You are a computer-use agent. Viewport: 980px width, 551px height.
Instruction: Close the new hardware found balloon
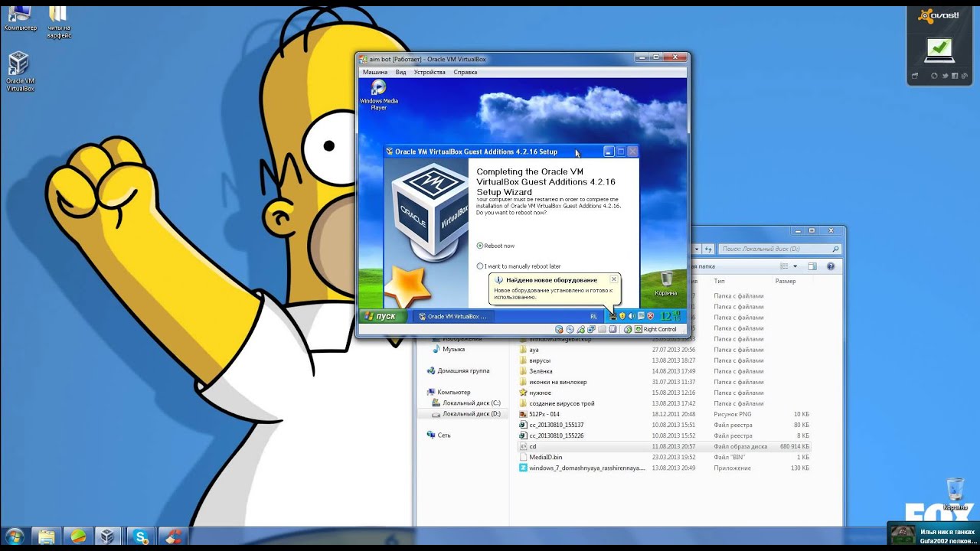(x=614, y=279)
